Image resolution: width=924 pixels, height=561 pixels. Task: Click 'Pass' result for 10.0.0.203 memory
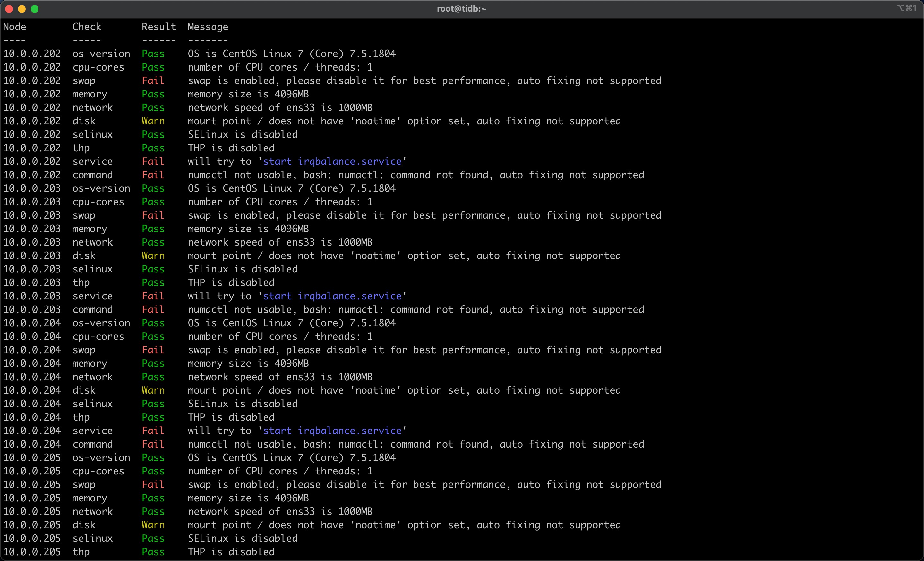pos(153,229)
